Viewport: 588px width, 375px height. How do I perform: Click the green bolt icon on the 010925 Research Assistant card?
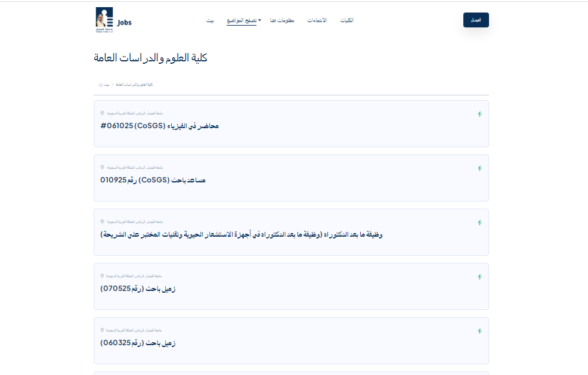(x=479, y=168)
